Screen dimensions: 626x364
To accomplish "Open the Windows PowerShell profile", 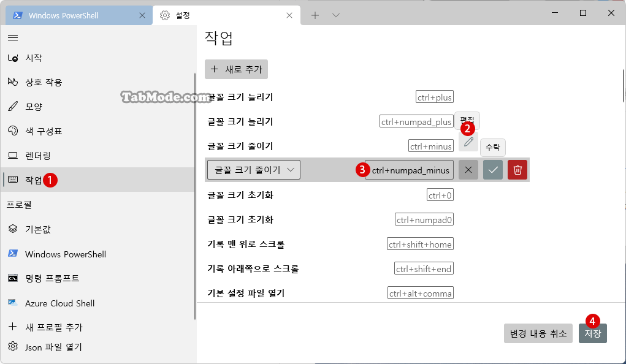I will click(98, 254).
